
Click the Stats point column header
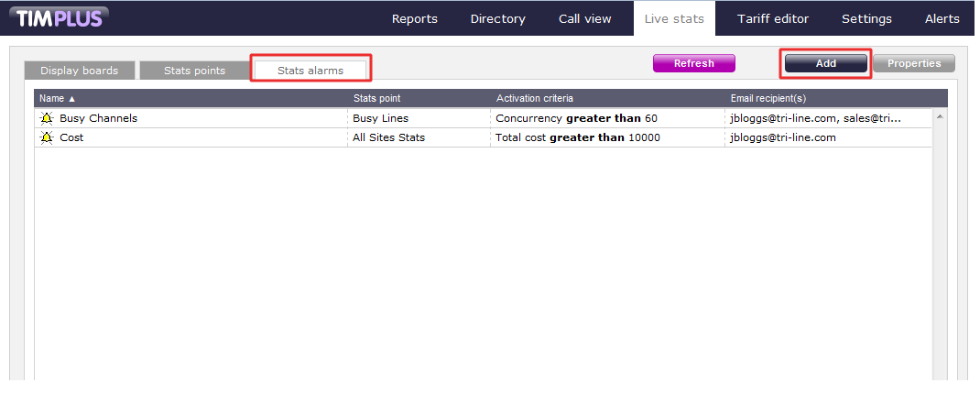376,98
